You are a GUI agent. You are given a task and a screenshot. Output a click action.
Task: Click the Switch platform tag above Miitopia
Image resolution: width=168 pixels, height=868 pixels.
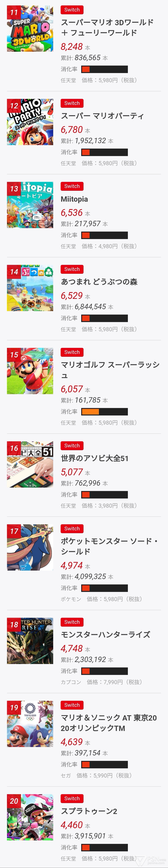click(x=72, y=186)
